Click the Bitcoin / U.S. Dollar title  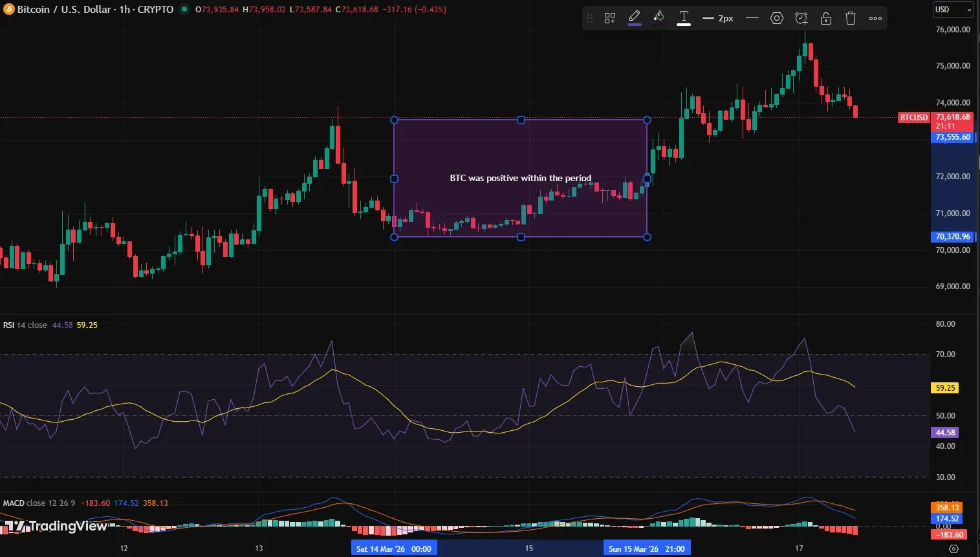(64, 9)
